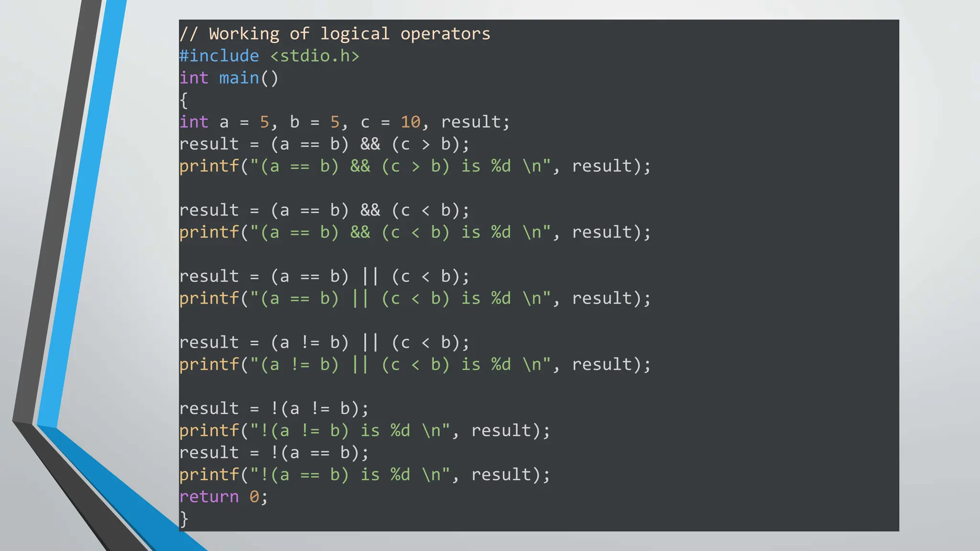Click the printf line with "(a != b) || (c < b) is %d"

click(x=415, y=364)
